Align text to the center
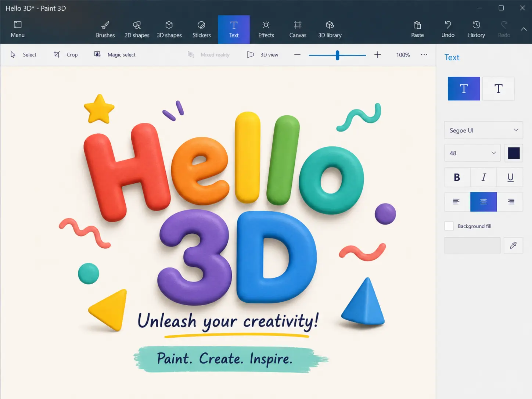 click(484, 202)
